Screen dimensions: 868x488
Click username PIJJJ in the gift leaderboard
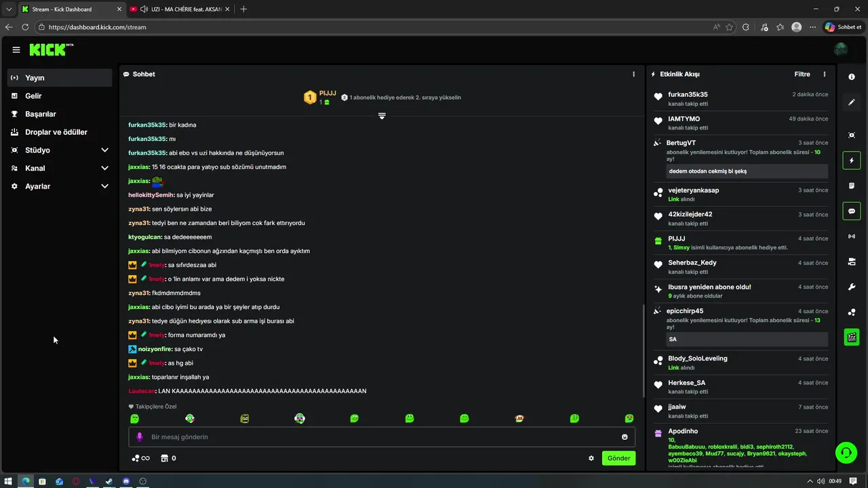(x=328, y=94)
